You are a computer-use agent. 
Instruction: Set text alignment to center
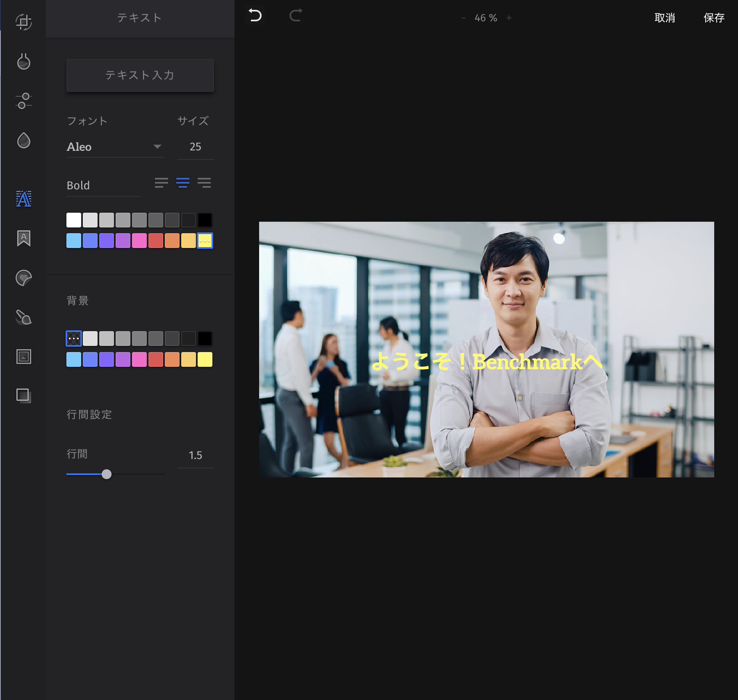(x=183, y=183)
